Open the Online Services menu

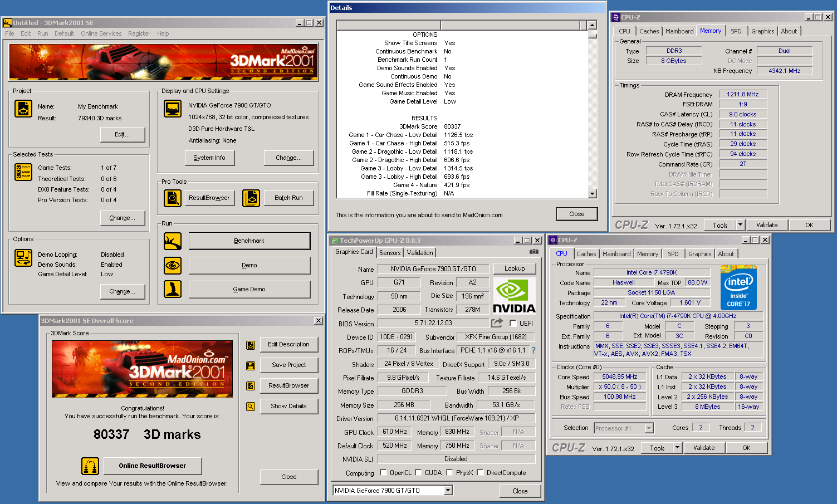click(x=101, y=33)
